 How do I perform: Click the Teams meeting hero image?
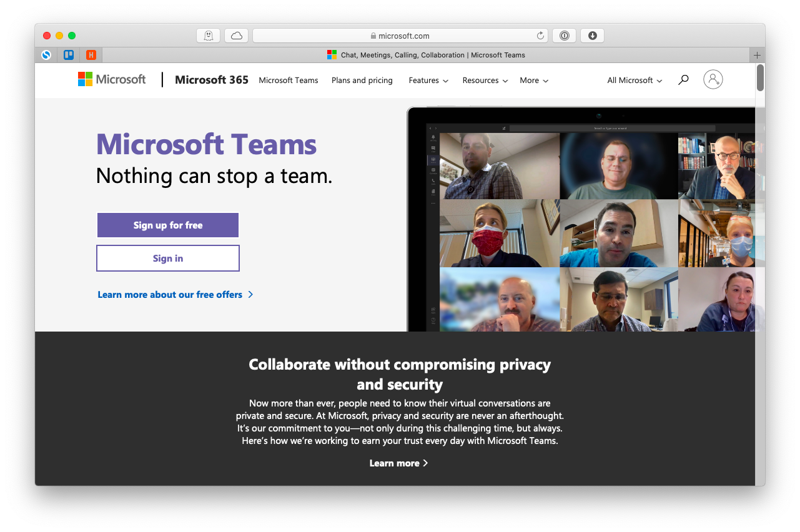[x=586, y=219]
